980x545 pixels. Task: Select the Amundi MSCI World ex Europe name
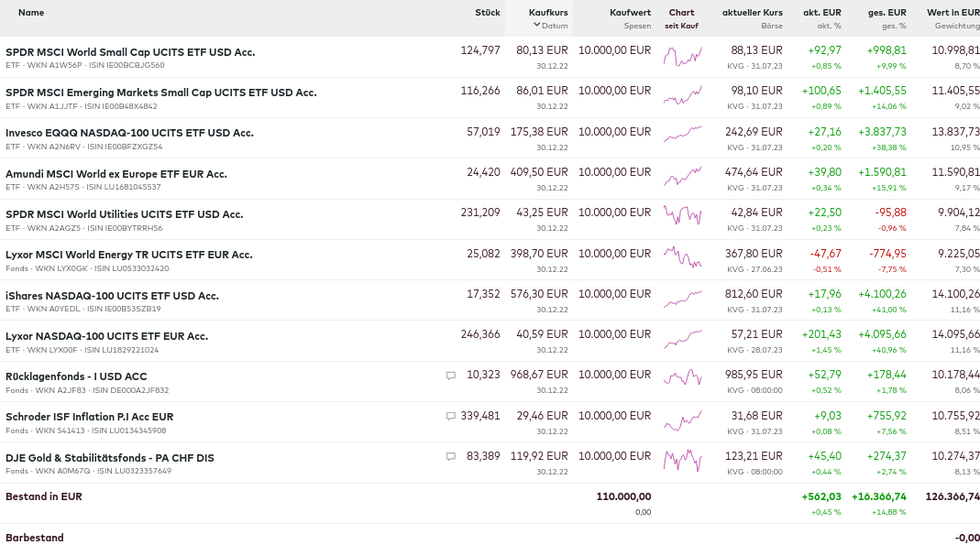pyautogui.click(x=116, y=174)
